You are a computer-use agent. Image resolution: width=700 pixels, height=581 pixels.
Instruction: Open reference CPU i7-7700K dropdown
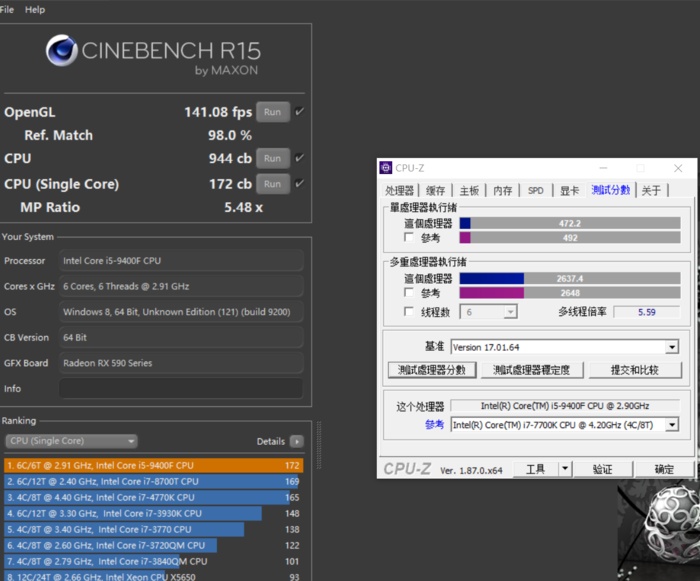[x=565, y=425]
